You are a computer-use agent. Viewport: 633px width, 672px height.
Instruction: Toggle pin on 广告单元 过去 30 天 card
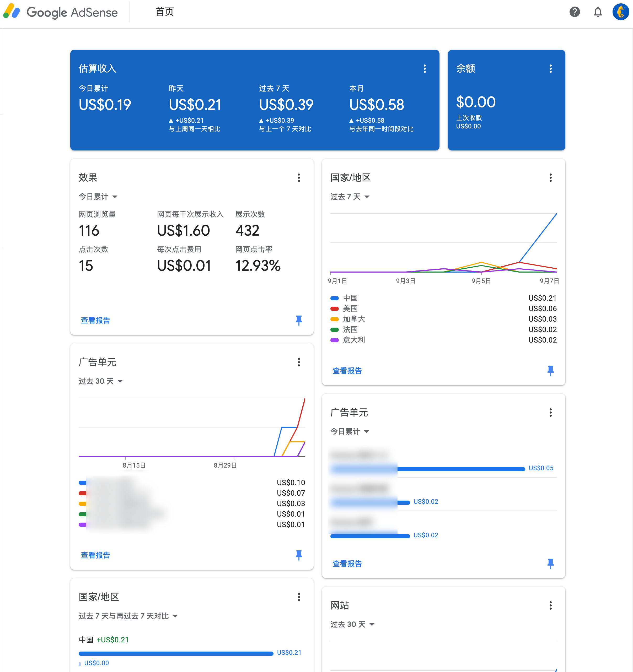coord(299,555)
